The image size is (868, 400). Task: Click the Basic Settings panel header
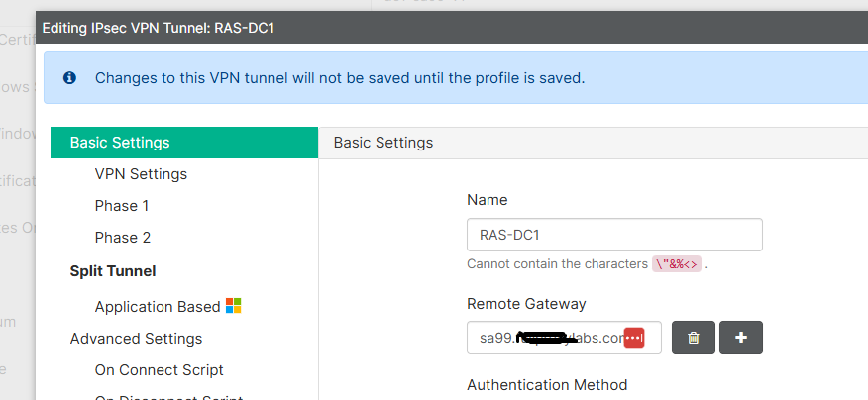383,143
